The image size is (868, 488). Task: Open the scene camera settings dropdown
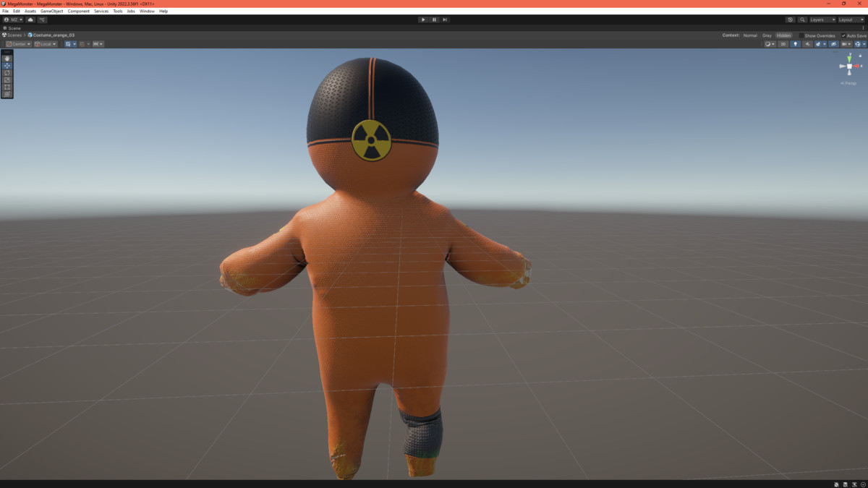click(x=846, y=44)
